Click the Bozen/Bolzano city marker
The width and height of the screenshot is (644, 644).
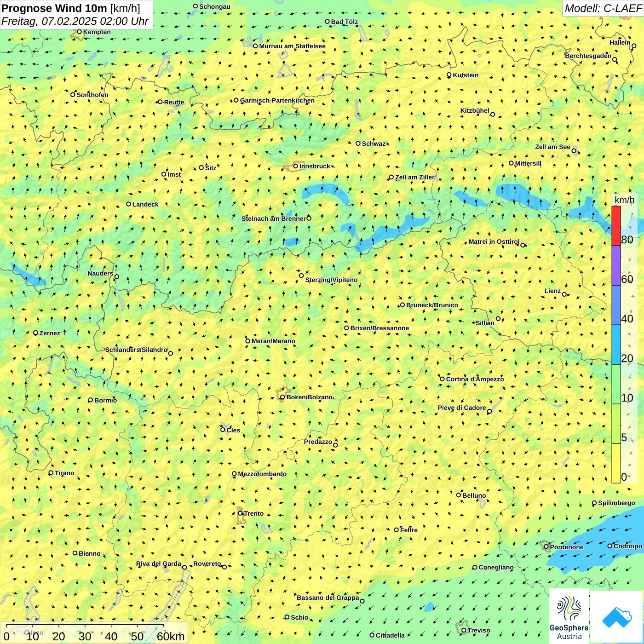click(282, 397)
